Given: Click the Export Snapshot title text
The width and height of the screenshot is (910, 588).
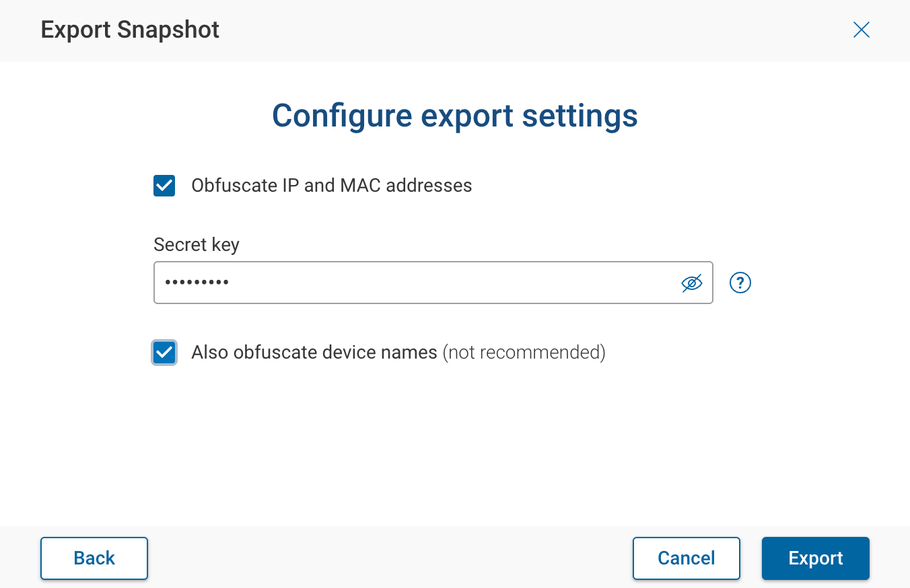Looking at the screenshot, I should pos(130,30).
